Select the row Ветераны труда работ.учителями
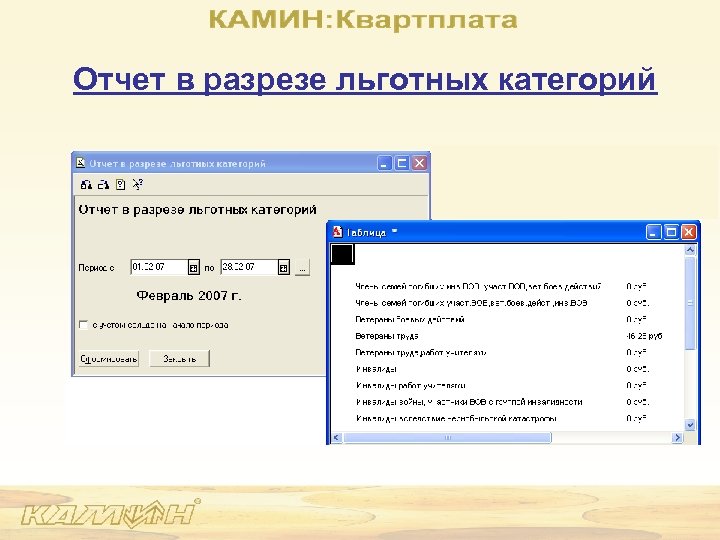The height and width of the screenshot is (540, 720). point(421,353)
